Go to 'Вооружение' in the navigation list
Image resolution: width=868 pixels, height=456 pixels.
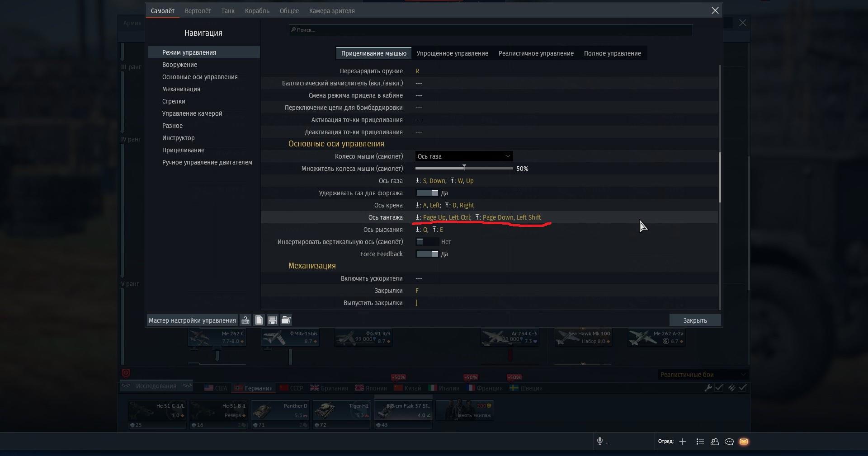coord(179,65)
